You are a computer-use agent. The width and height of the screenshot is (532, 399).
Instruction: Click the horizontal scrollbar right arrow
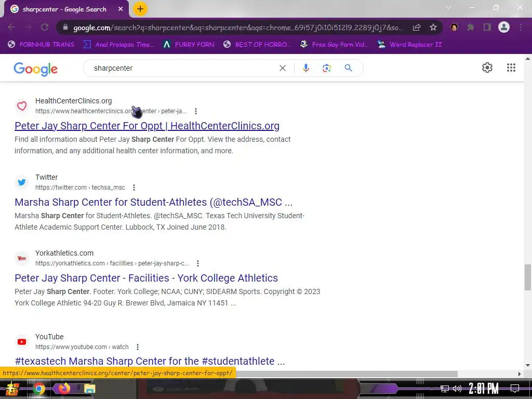coord(520,374)
